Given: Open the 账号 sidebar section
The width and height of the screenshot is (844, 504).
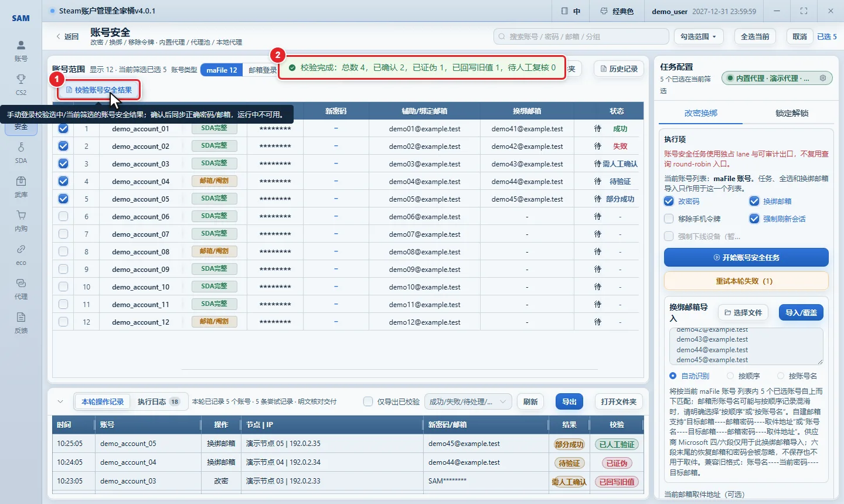Looking at the screenshot, I should click(x=21, y=51).
